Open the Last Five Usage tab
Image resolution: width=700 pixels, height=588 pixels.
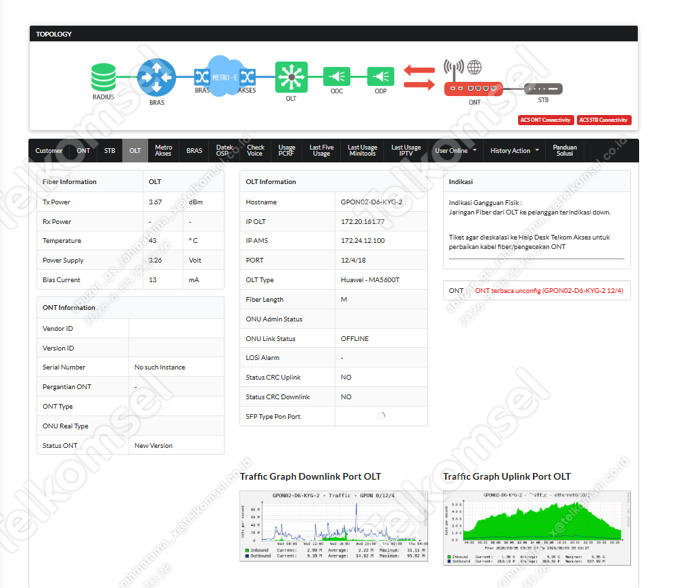click(x=321, y=150)
